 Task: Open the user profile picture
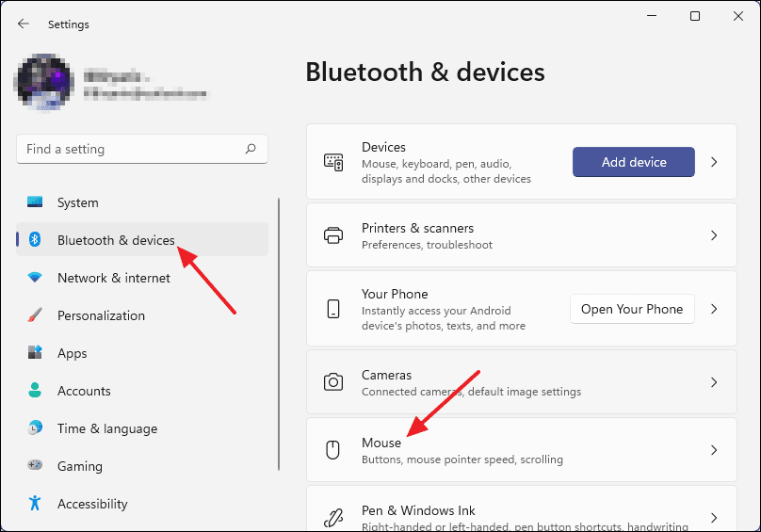tap(43, 81)
